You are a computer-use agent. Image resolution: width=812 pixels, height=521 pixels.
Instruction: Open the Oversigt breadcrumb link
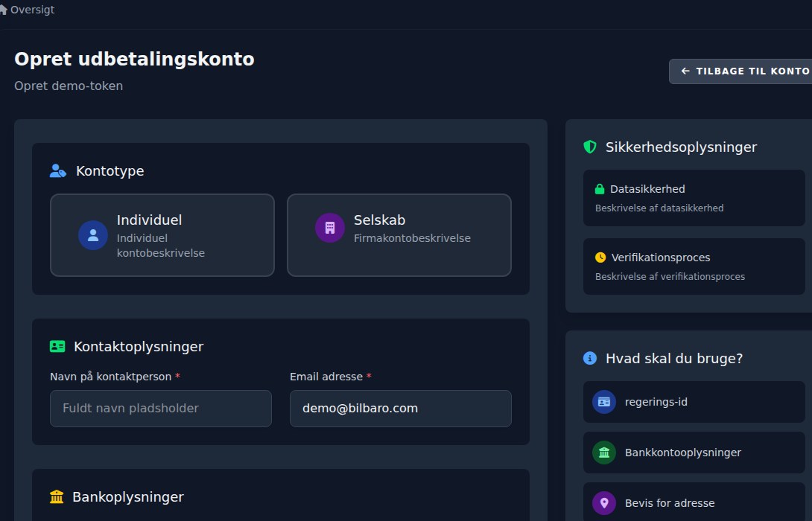click(x=32, y=10)
